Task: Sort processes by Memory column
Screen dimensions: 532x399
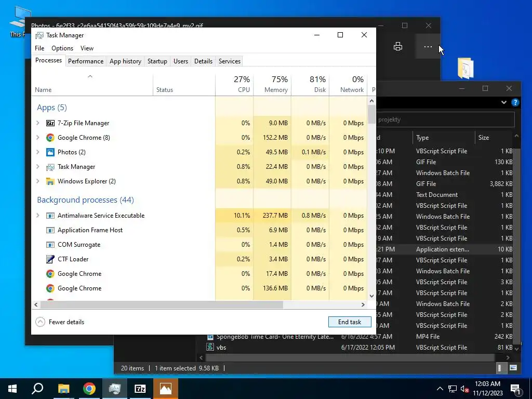Action: click(x=272, y=84)
